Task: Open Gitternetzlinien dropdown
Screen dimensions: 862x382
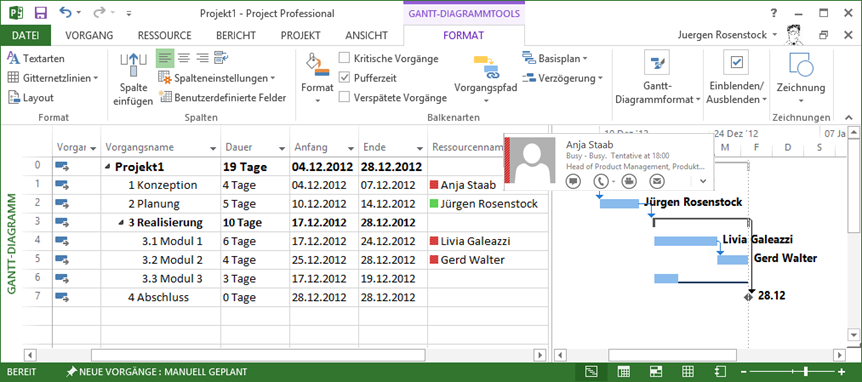Action: tap(53, 78)
